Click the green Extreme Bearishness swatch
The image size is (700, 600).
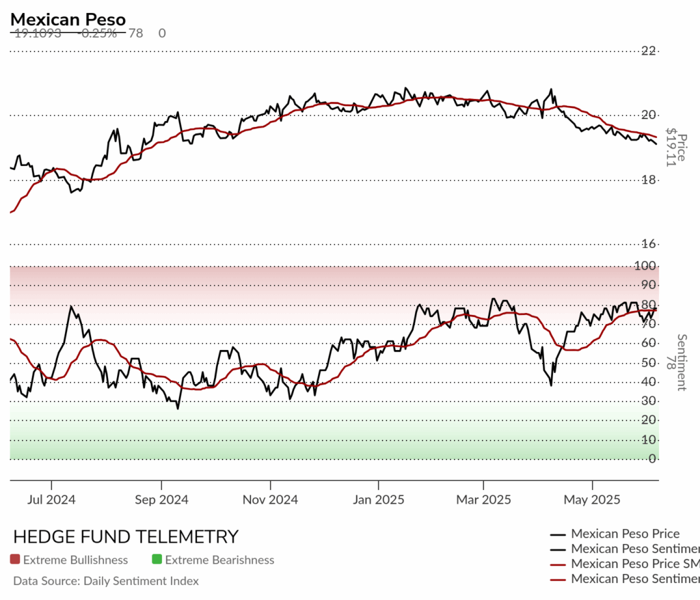pos(157,559)
